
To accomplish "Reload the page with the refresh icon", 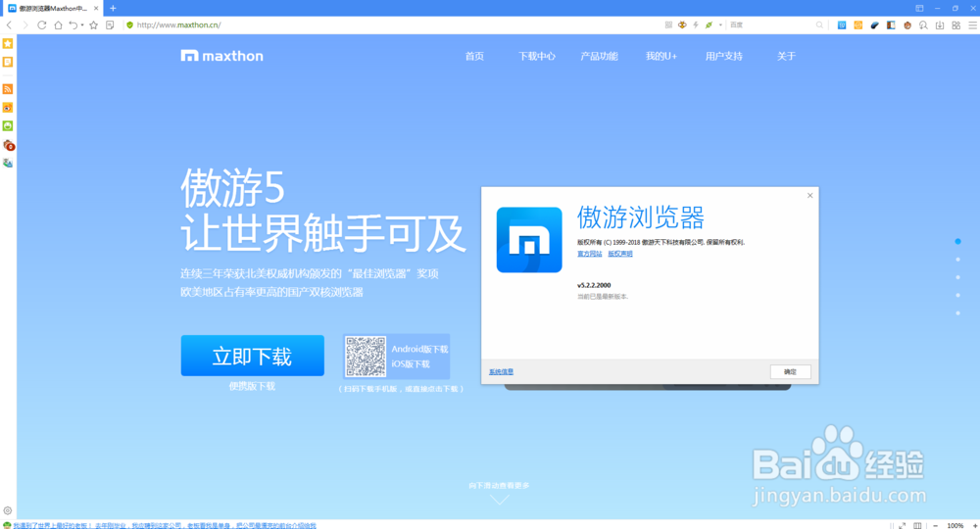I will click(x=42, y=25).
